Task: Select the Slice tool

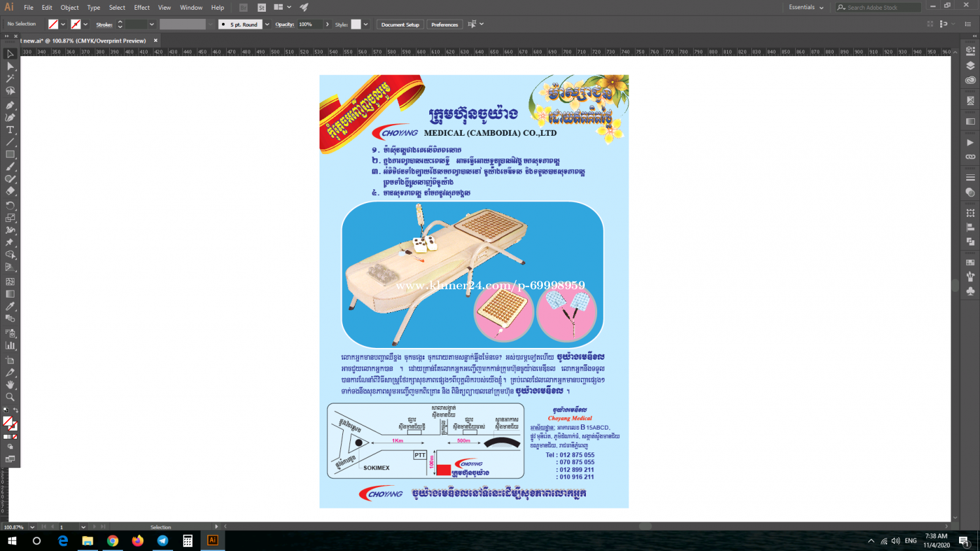Action: pos(10,372)
